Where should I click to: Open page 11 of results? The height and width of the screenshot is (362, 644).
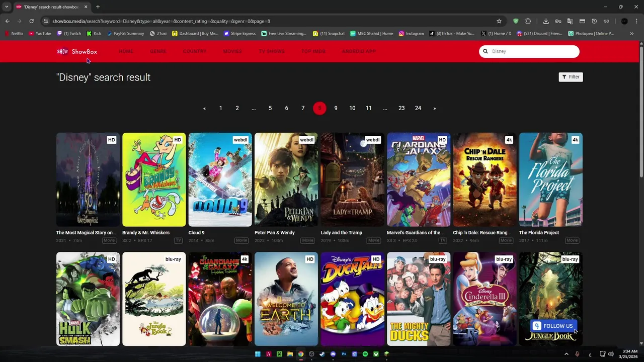[369, 108]
